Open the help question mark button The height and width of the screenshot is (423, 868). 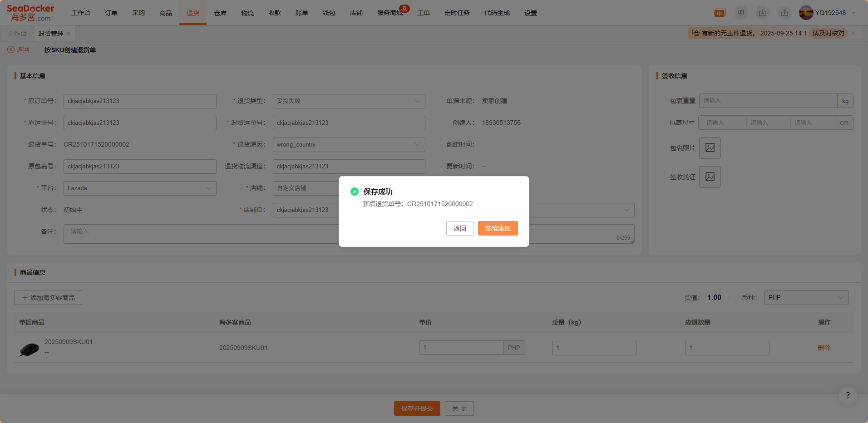coord(848,395)
